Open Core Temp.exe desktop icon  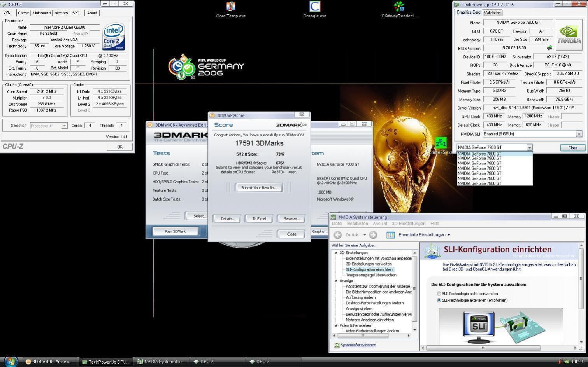click(x=231, y=10)
